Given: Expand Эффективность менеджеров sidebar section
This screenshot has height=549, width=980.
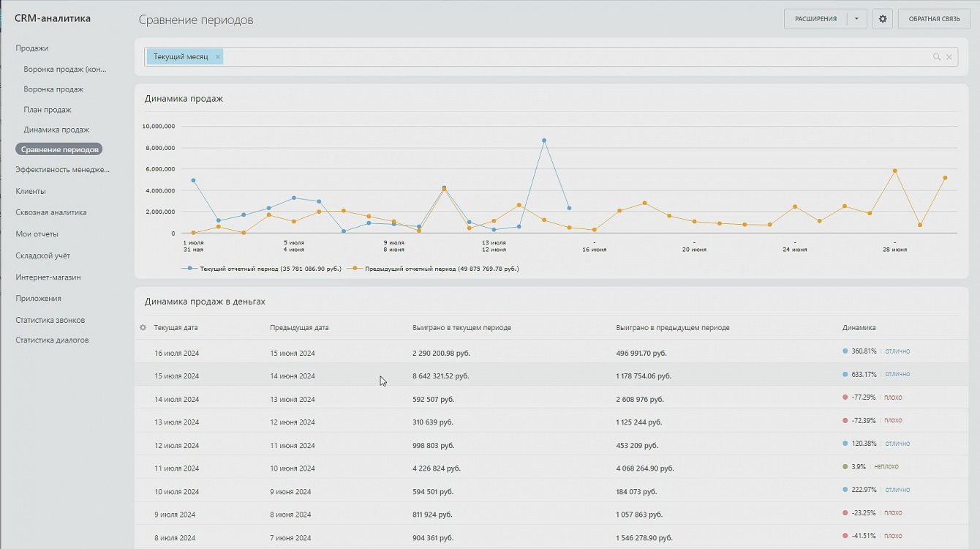Looking at the screenshot, I should pos(62,170).
